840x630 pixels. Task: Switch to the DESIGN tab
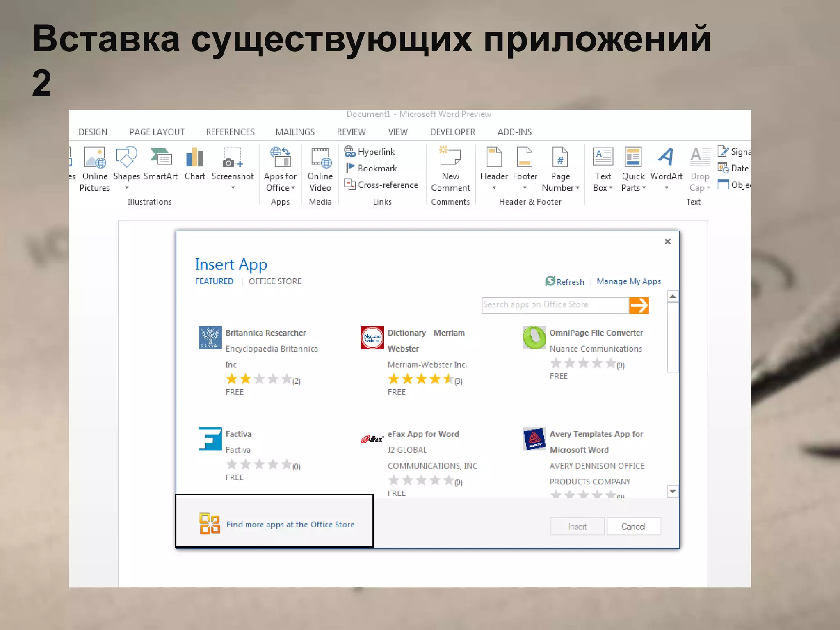pos(93,132)
